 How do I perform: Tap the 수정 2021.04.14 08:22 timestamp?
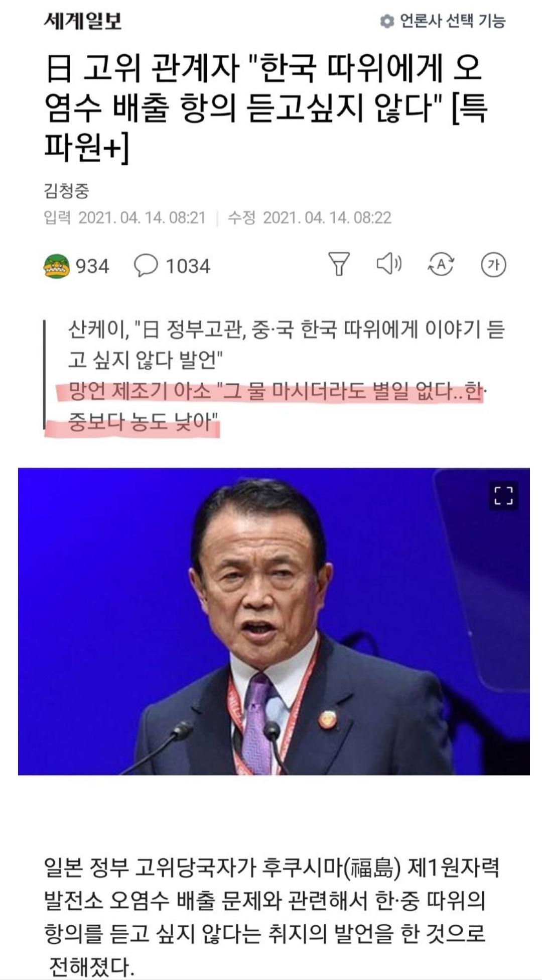pyautogui.click(x=310, y=217)
